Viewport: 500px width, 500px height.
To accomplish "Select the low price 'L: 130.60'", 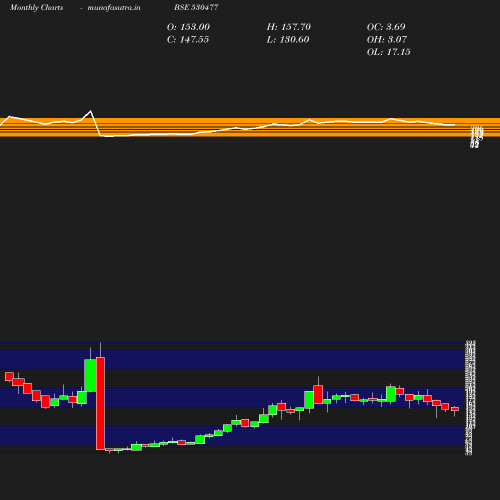I will pos(288,40).
